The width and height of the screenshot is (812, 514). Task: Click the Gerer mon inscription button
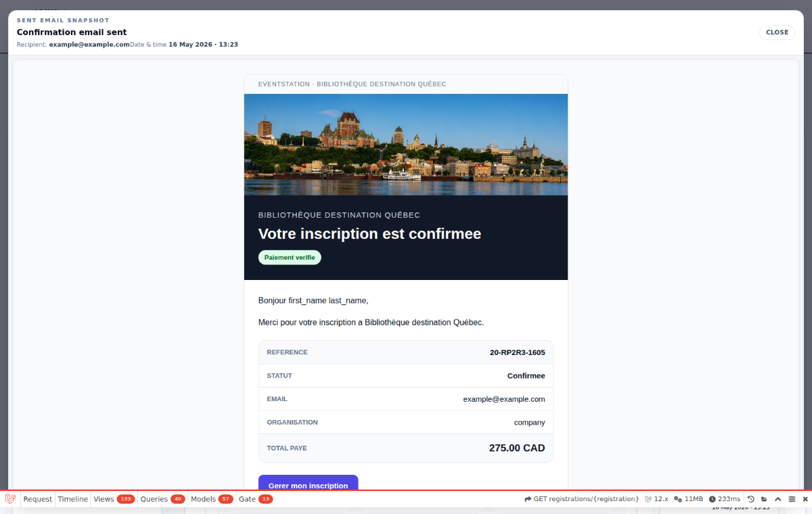tap(308, 483)
